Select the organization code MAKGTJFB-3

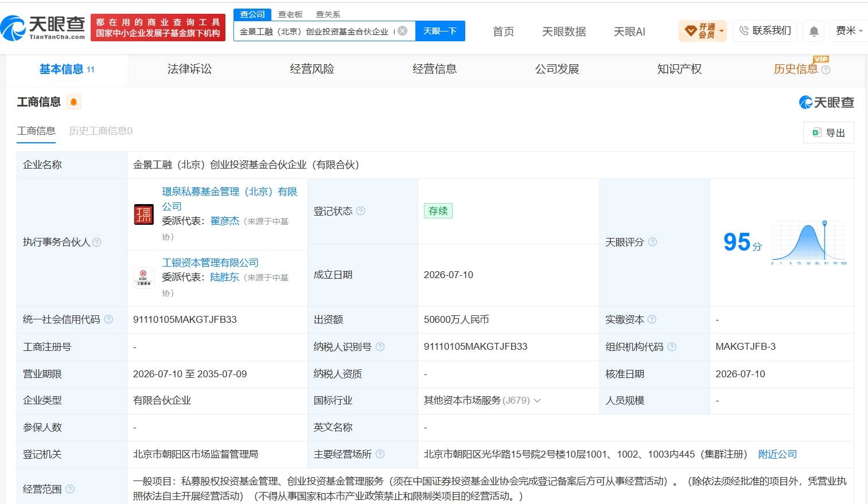pos(745,346)
